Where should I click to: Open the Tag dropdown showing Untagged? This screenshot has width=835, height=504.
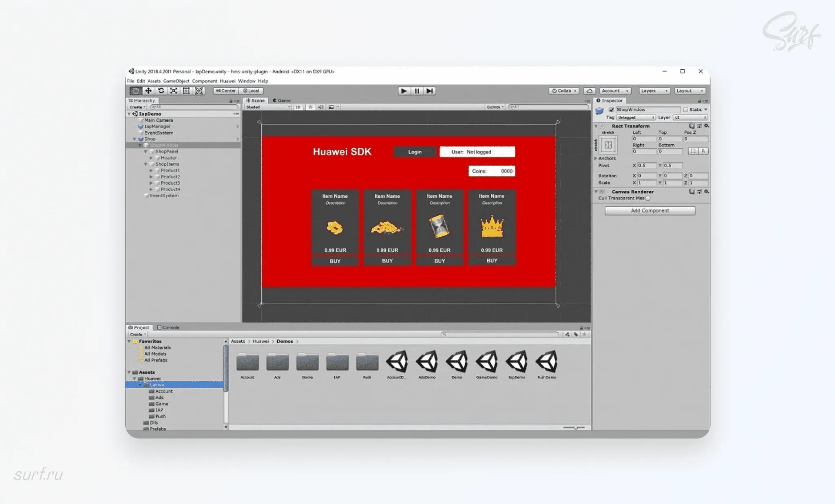tap(636, 117)
